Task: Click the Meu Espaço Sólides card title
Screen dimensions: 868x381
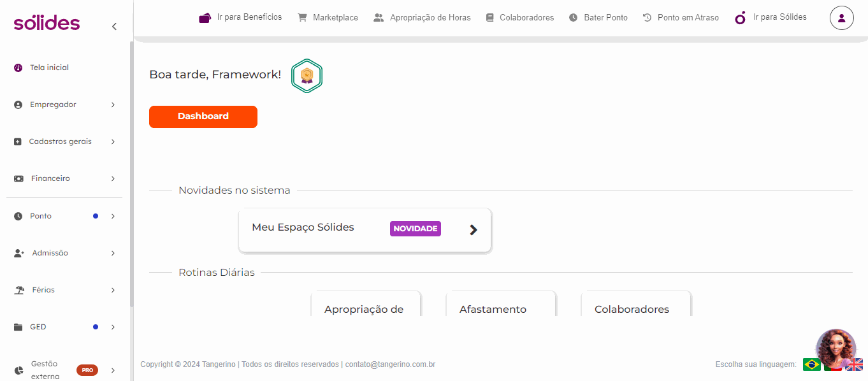Action: click(303, 227)
